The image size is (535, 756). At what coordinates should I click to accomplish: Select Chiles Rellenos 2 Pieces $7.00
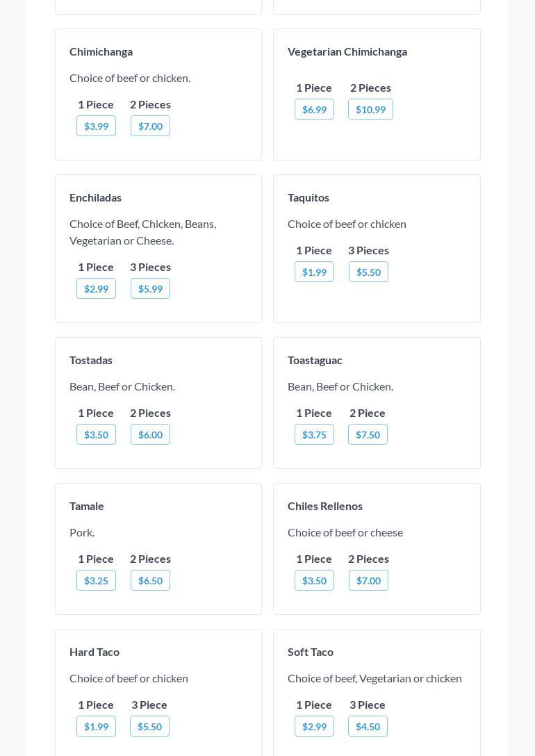coord(368,580)
